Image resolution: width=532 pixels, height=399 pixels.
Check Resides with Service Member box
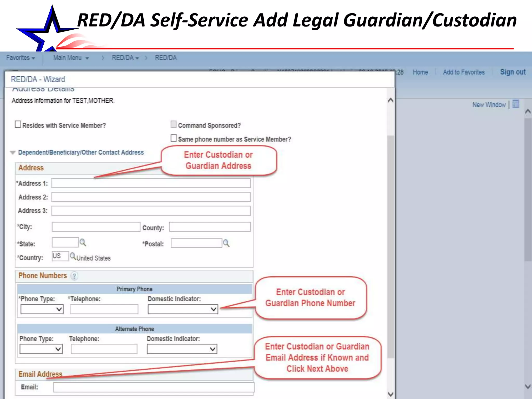18,124
